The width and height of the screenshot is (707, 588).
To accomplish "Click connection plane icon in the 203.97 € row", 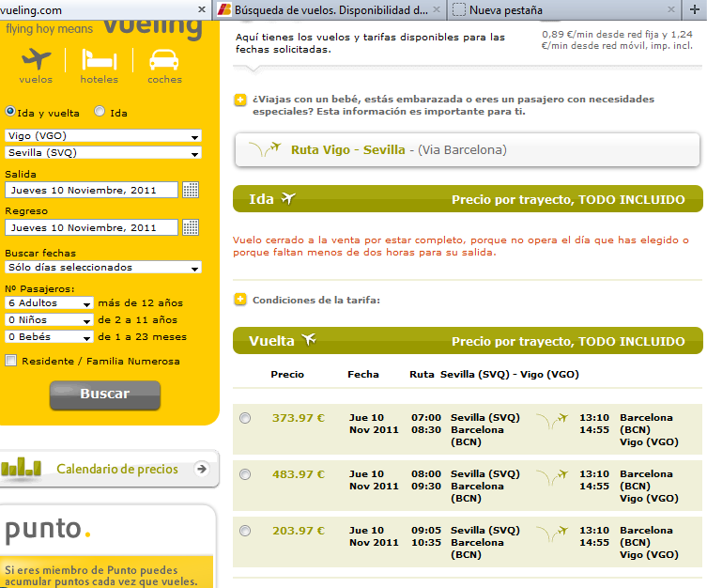I will 552,534.
